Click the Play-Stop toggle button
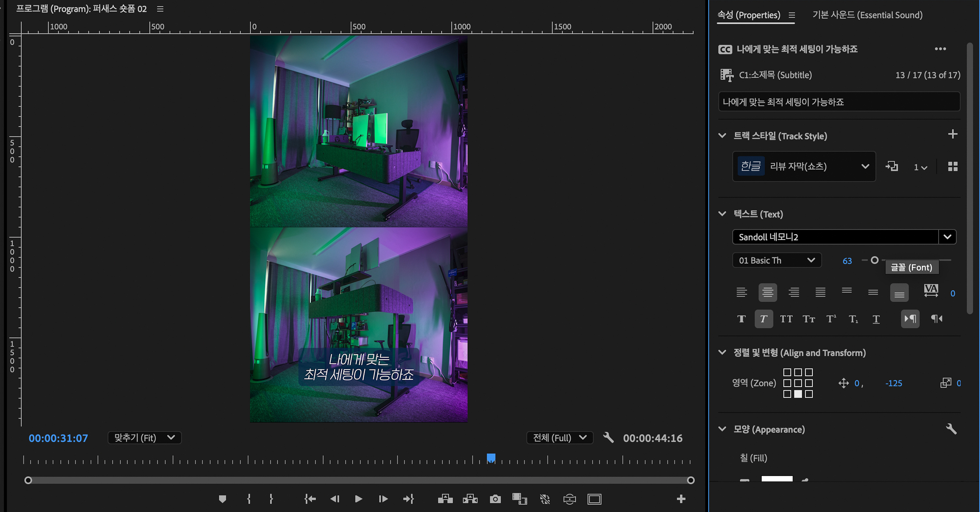Screen dimensions: 980x512 coord(358,499)
